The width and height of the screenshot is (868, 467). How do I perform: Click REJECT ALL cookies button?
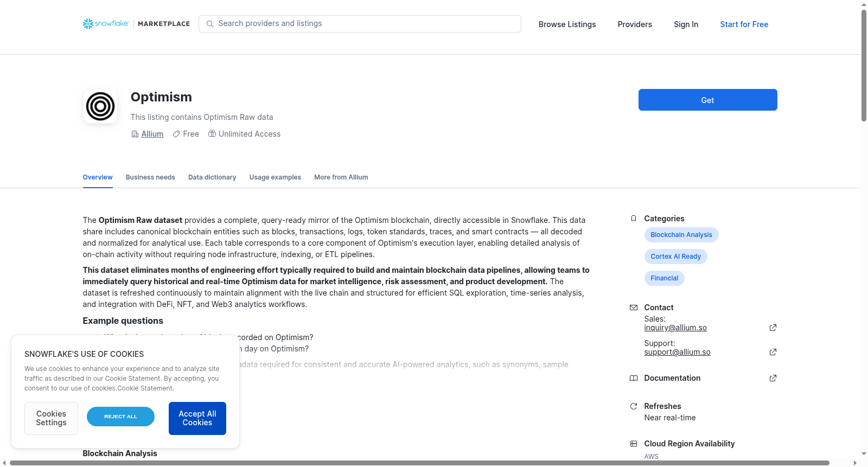[120, 417]
